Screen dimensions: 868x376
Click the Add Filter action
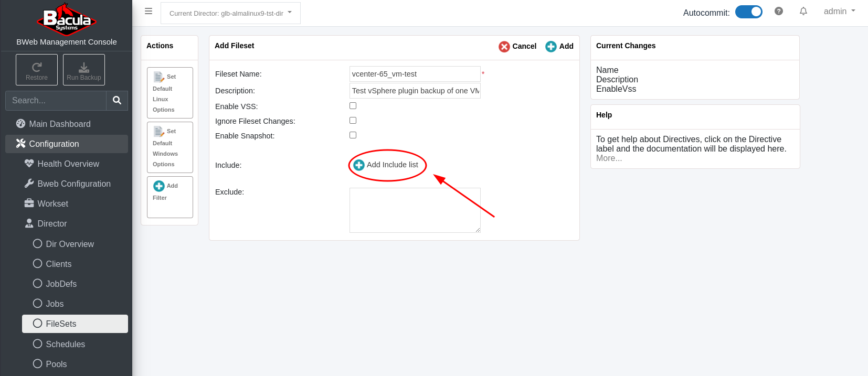[170, 197]
